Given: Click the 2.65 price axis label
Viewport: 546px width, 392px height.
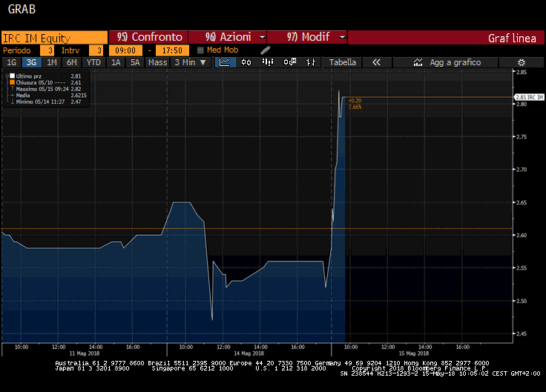Looking at the screenshot, I should coord(522,202).
